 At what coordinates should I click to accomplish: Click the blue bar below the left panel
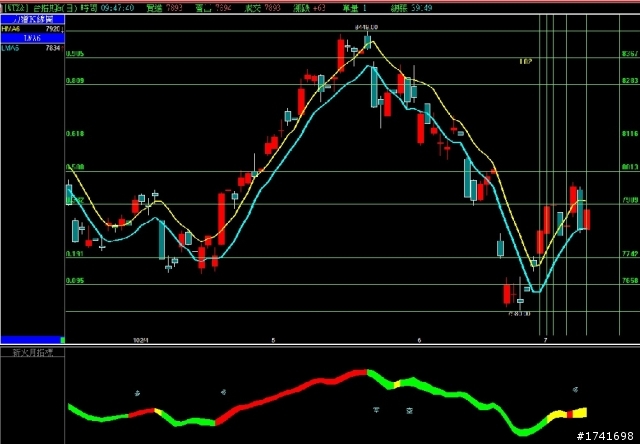click(31, 340)
